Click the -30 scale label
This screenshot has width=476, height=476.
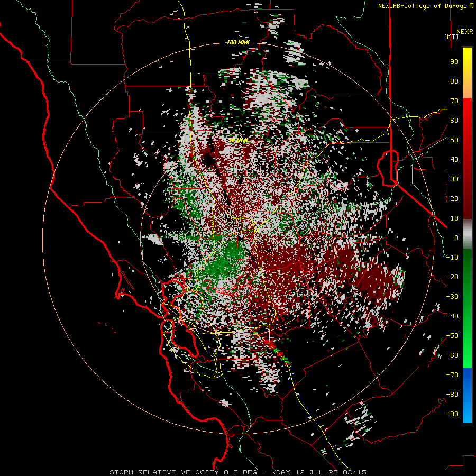tap(452, 297)
